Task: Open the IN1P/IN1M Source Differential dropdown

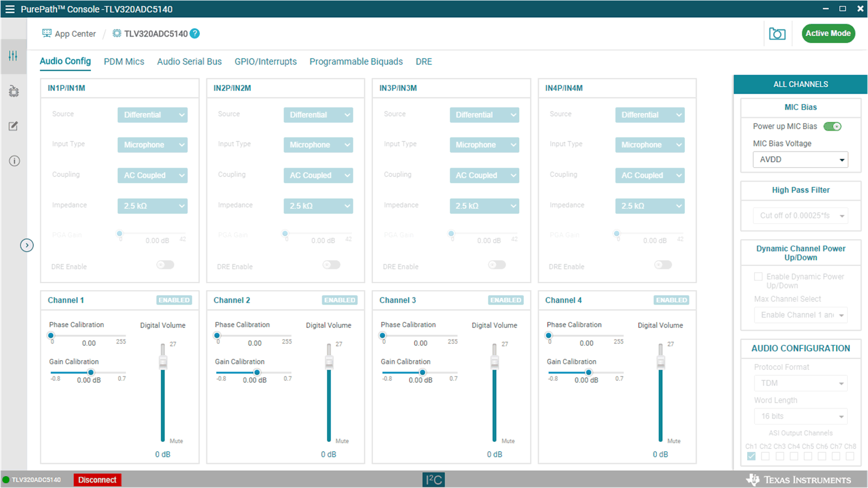Action: 152,115
